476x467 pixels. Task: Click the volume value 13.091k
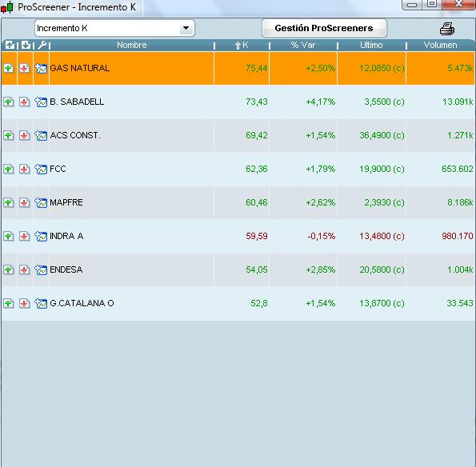point(458,102)
